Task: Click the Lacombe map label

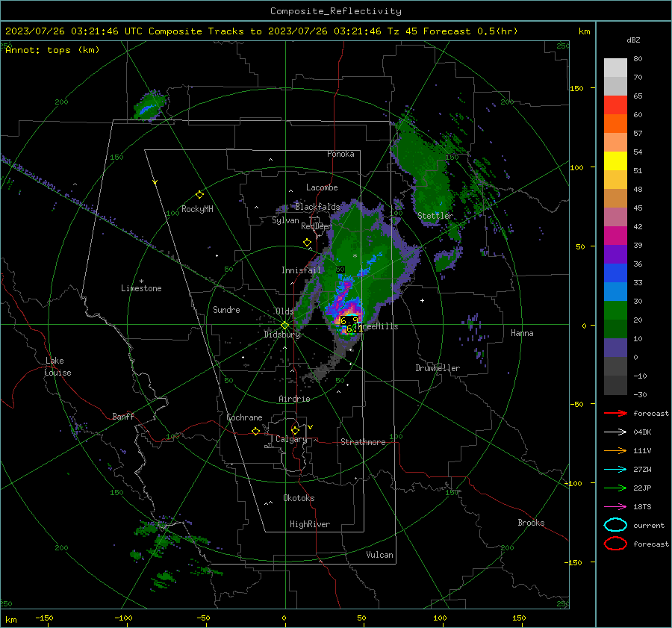Action: [322, 187]
